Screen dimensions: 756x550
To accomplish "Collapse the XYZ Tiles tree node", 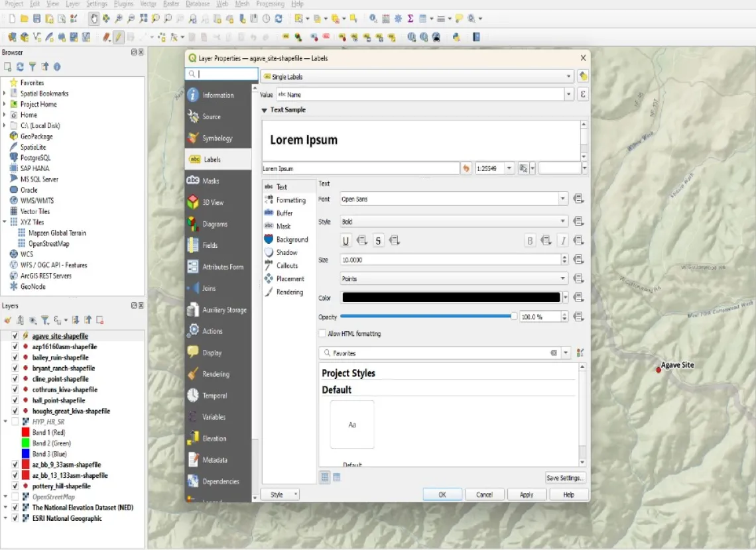I will tap(5, 222).
